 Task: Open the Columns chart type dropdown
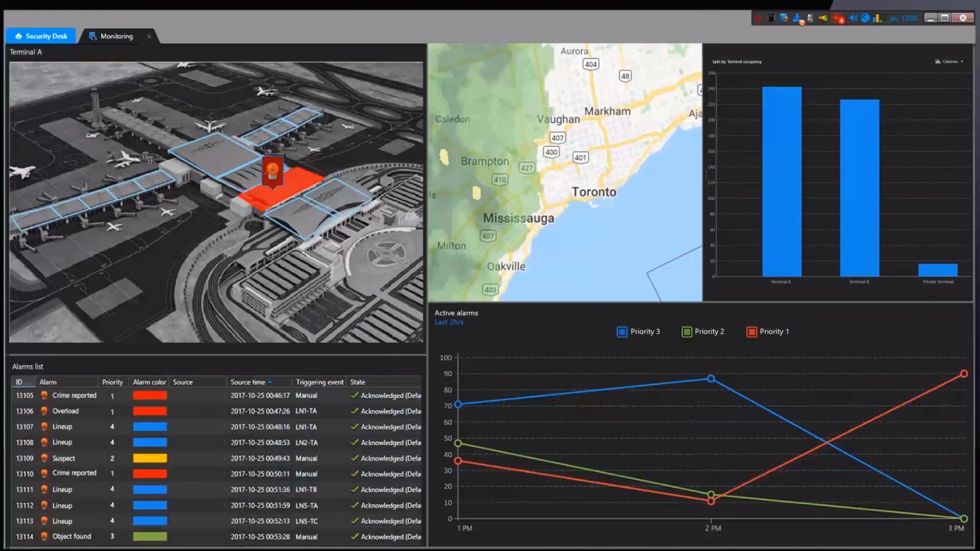949,62
